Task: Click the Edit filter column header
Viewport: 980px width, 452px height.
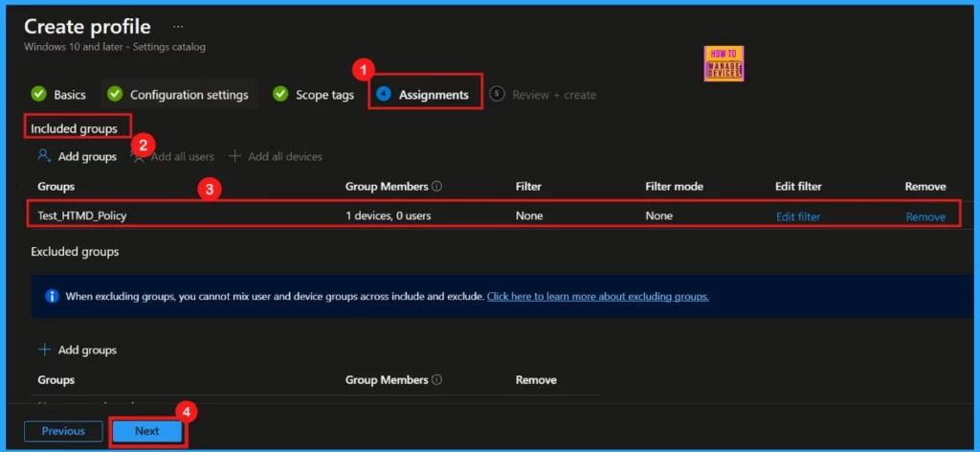Action: pos(798,187)
